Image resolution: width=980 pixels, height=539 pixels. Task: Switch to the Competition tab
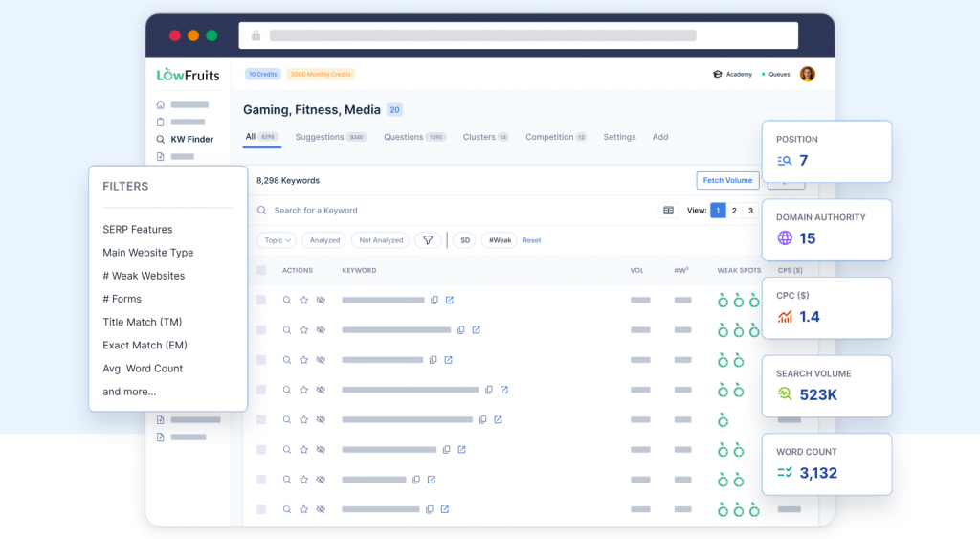click(556, 137)
